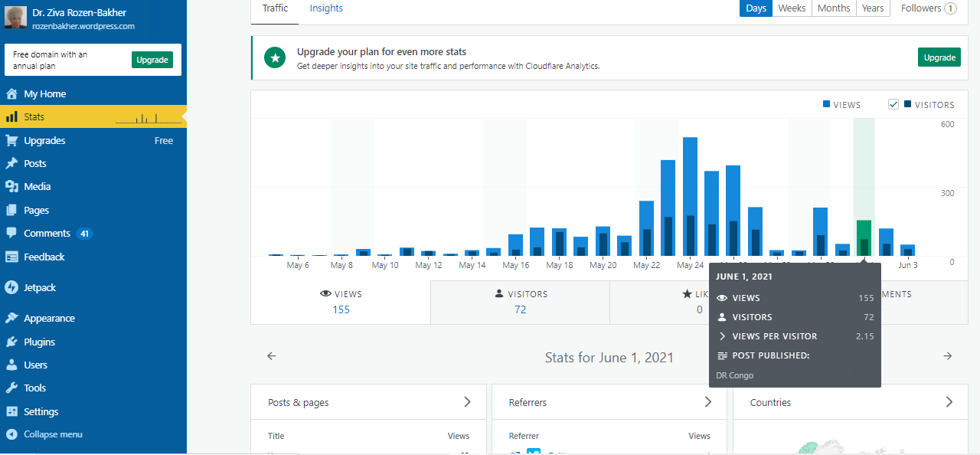The image size is (980, 455).
Task: Click the Posts & pages panel title
Action: pos(299,403)
